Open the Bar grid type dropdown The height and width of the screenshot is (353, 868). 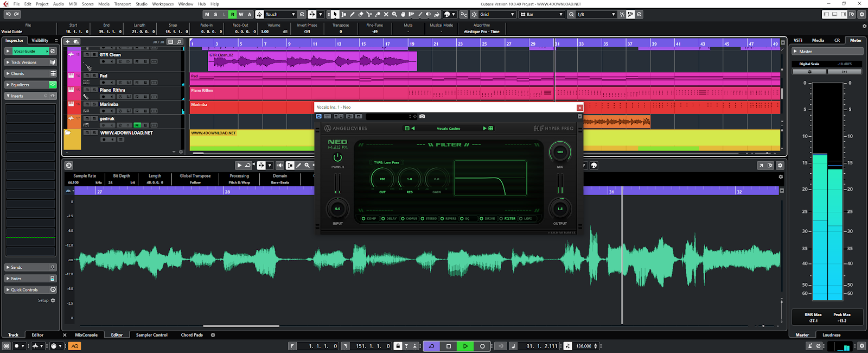tap(541, 15)
